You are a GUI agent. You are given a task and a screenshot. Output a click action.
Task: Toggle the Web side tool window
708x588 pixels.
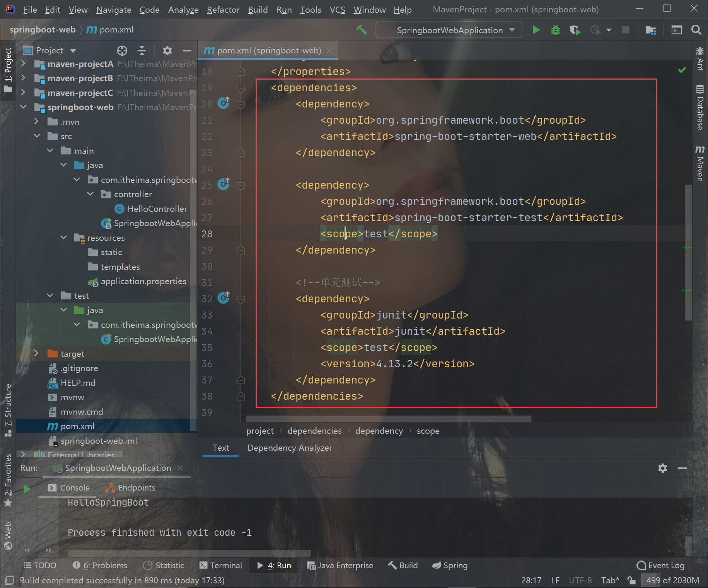(x=8, y=535)
